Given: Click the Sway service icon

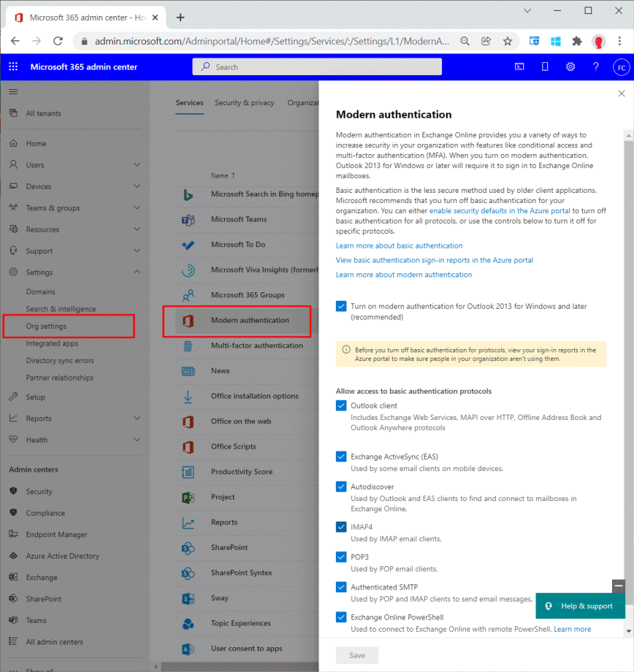Looking at the screenshot, I should [x=188, y=598].
